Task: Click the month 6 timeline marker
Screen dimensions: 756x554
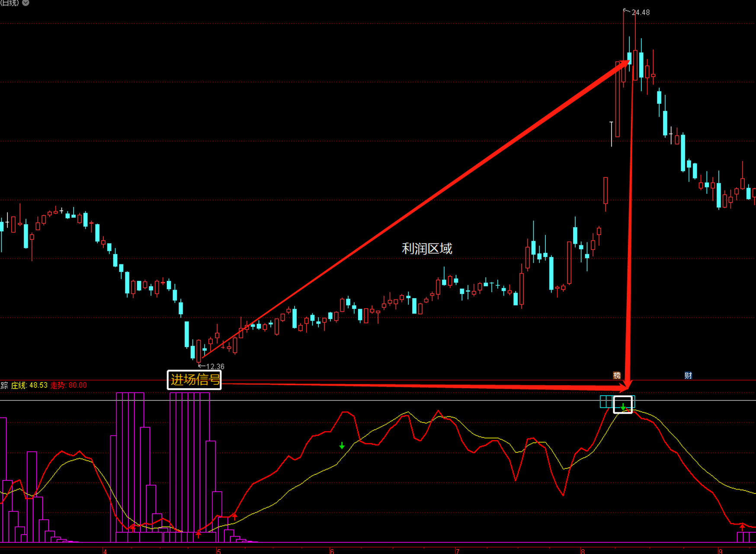Action: [332, 551]
